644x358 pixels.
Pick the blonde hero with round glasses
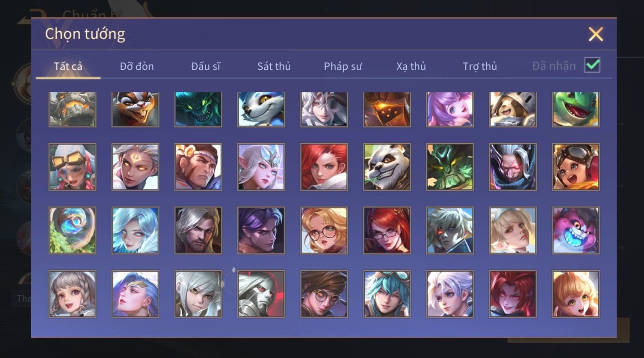click(324, 231)
